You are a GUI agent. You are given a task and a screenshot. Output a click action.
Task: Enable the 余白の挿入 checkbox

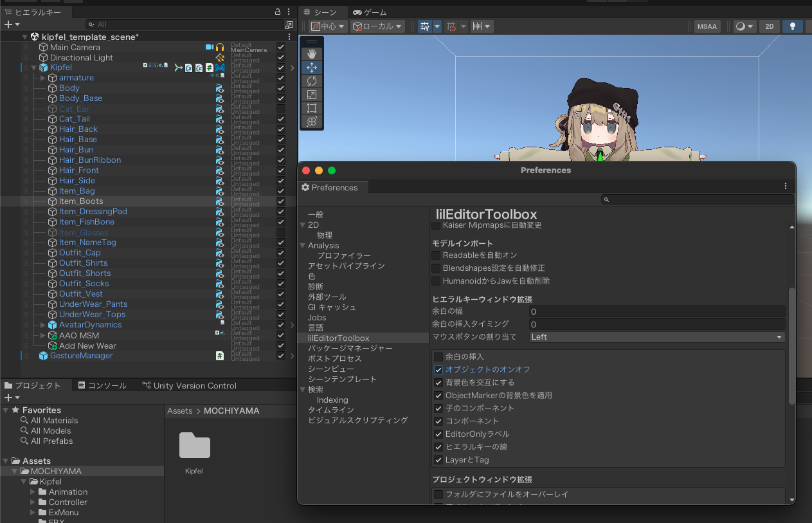[438, 357]
